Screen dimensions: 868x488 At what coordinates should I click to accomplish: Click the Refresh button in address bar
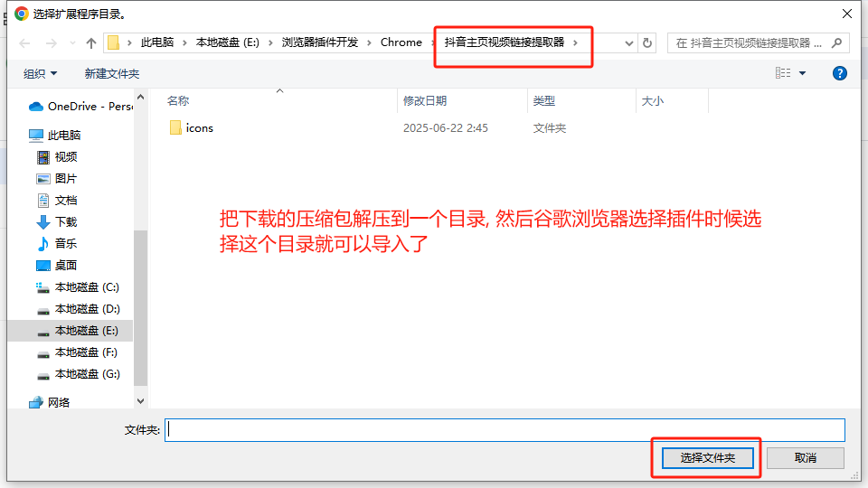click(647, 43)
